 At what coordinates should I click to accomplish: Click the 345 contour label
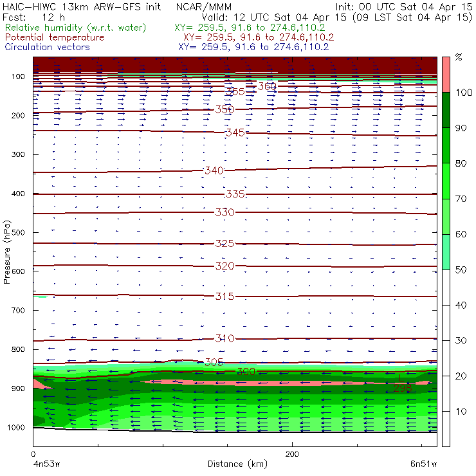[x=235, y=133]
